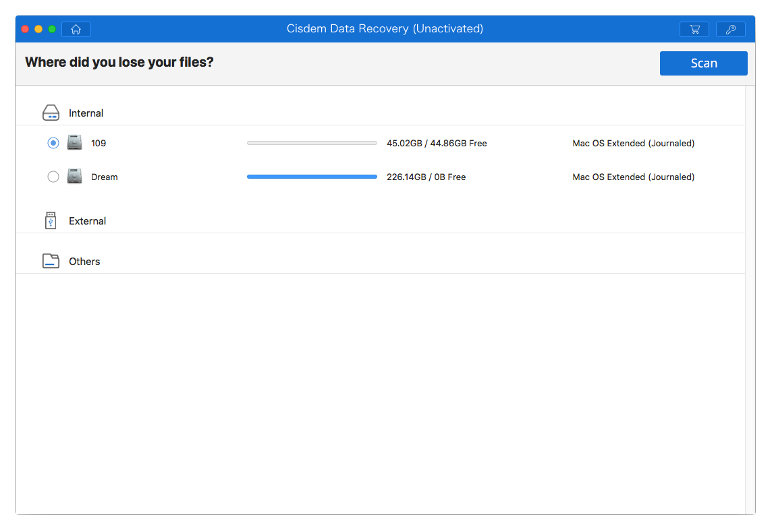Deselect 109 by choosing Dream instead

[53, 176]
